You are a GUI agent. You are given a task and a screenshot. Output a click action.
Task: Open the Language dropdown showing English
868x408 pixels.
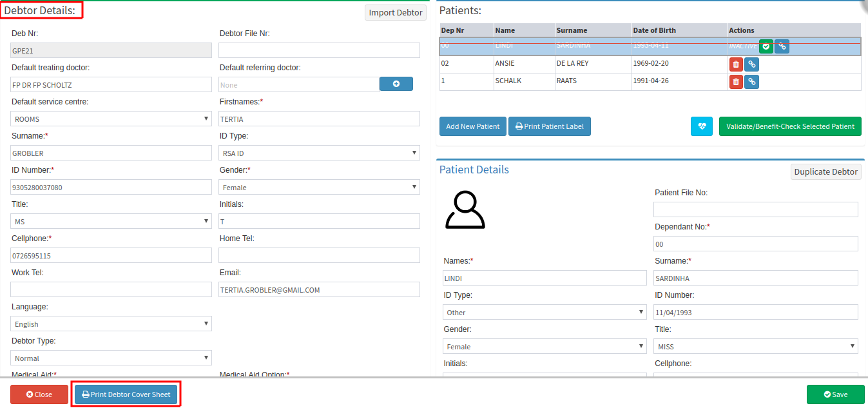pyautogui.click(x=111, y=324)
